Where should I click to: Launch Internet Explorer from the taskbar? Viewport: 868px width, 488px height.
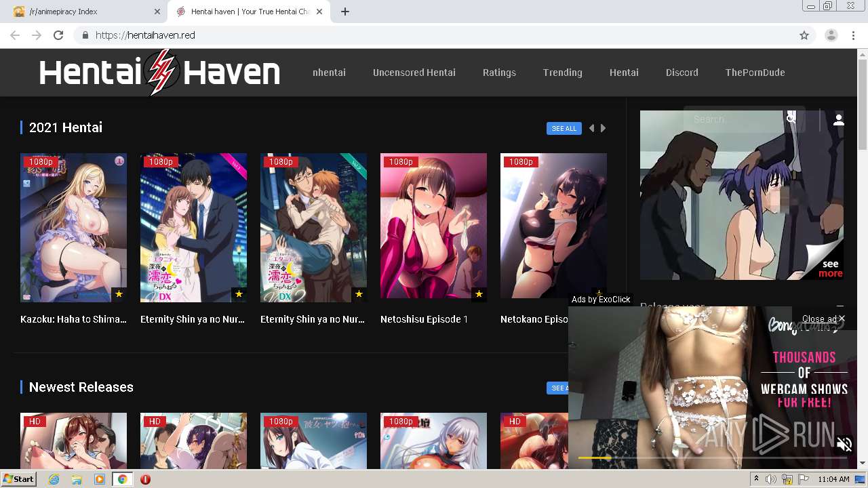[54, 479]
